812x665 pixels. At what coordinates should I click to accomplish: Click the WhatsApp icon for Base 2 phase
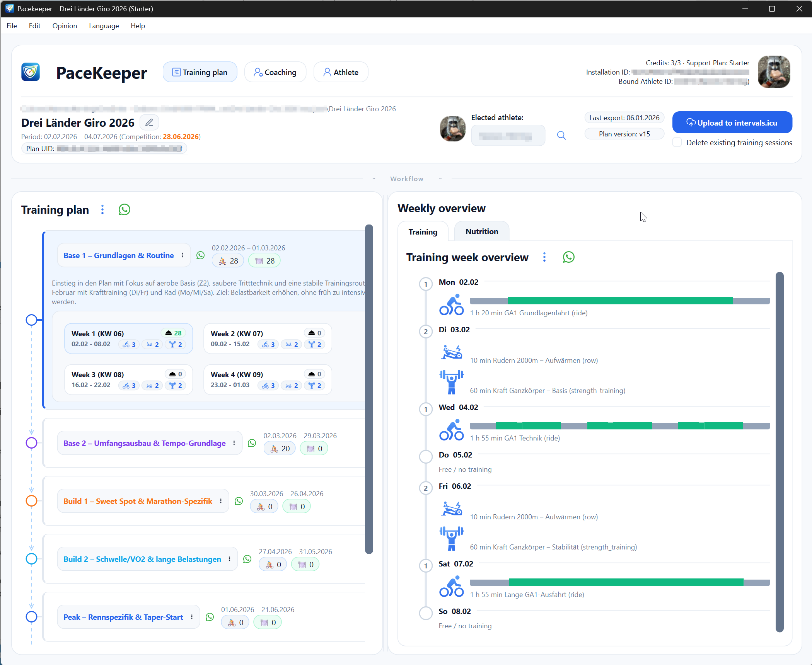pyautogui.click(x=252, y=443)
